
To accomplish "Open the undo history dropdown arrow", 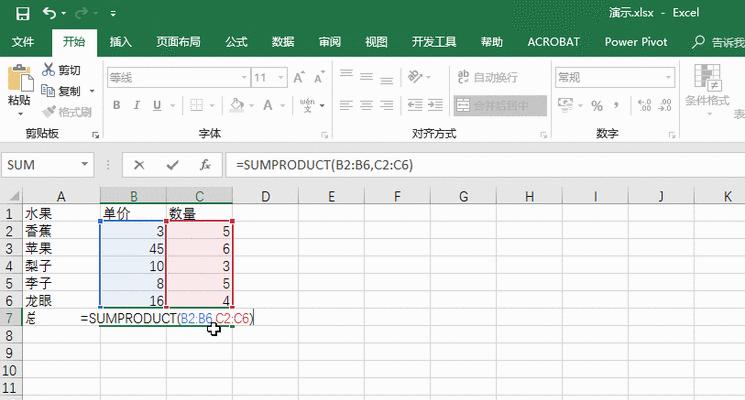I will (64, 13).
